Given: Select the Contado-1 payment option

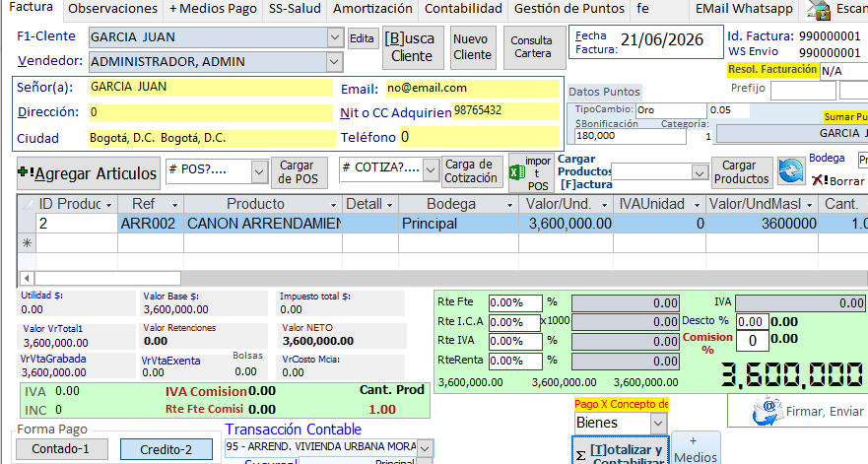Looking at the screenshot, I should click(x=60, y=449).
